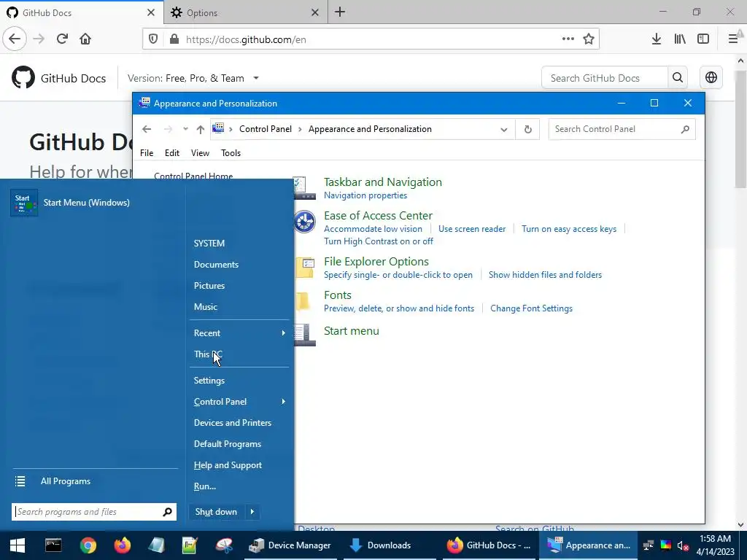The width and height of the screenshot is (747, 560).
Task: Click the Search GitHub Docs field
Action: tap(605, 77)
